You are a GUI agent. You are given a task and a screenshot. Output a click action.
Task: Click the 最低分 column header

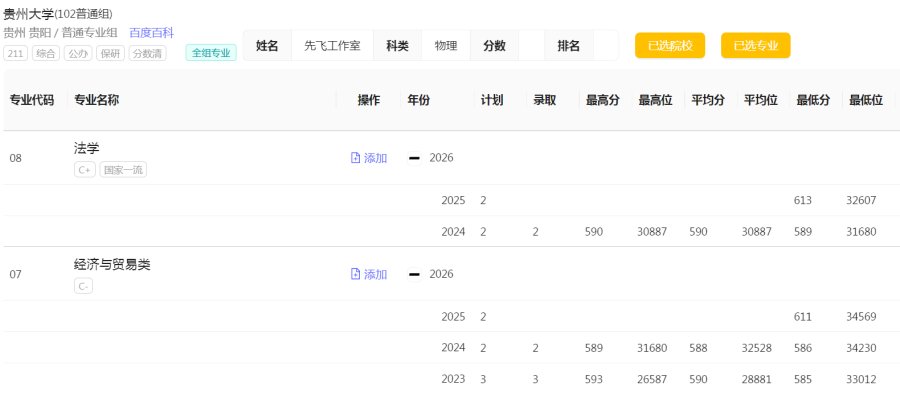tap(813, 100)
